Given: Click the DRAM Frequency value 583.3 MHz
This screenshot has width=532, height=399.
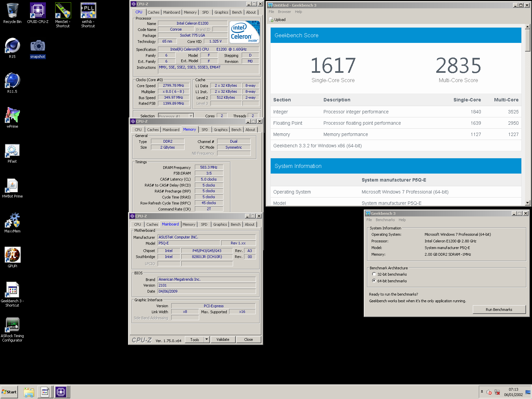Looking at the screenshot, I should [x=209, y=167].
